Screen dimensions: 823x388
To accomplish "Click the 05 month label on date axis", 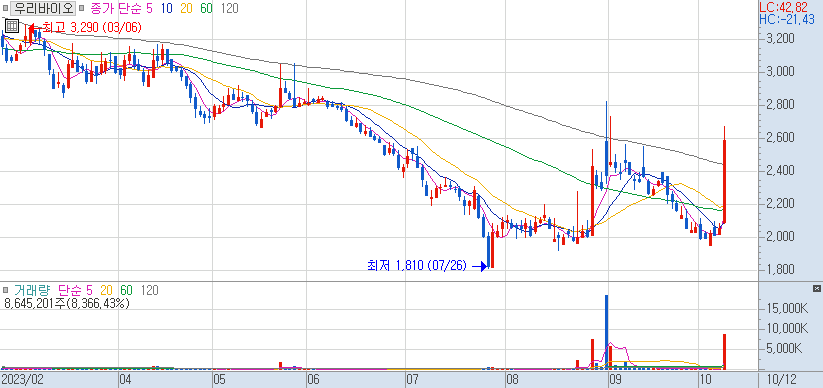I will [219, 380].
